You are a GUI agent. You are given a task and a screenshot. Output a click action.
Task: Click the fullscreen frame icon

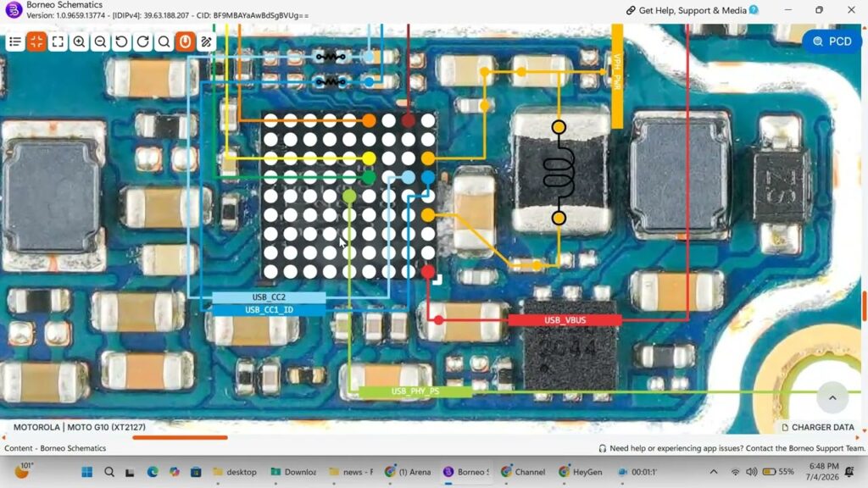point(58,42)
